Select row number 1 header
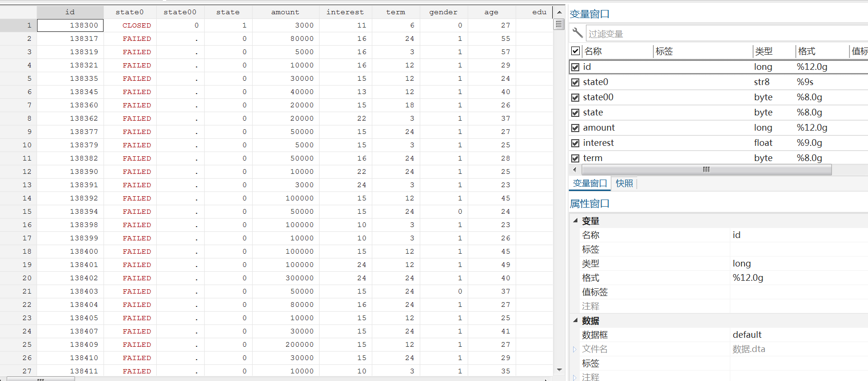Screen dimensions: 868x381 coord(18,25)
